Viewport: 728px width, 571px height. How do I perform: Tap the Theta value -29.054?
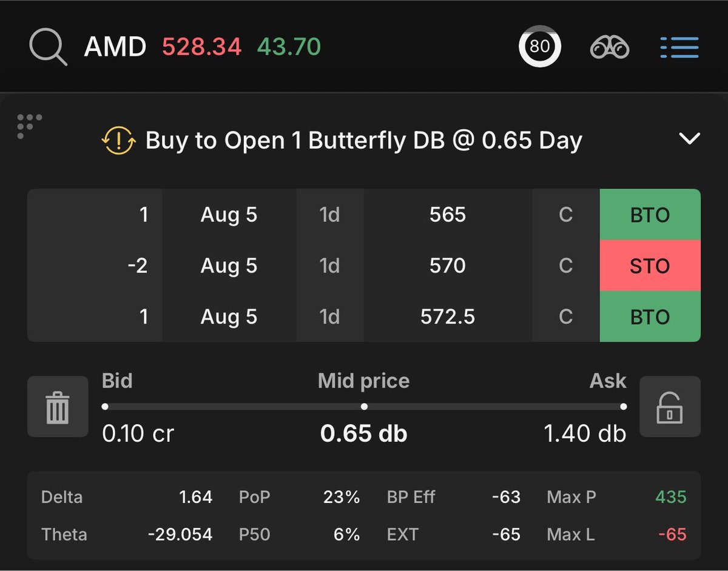click(180, 535)
